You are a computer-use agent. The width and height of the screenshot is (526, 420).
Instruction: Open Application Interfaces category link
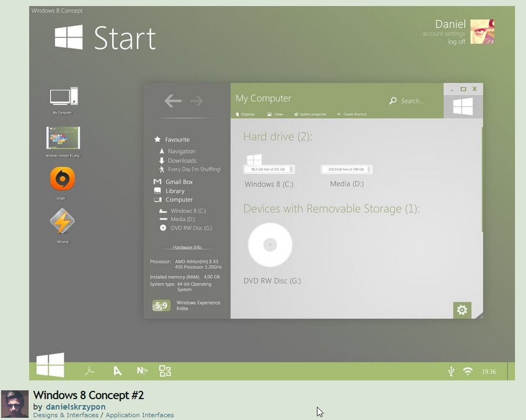[x=140, y=415]
